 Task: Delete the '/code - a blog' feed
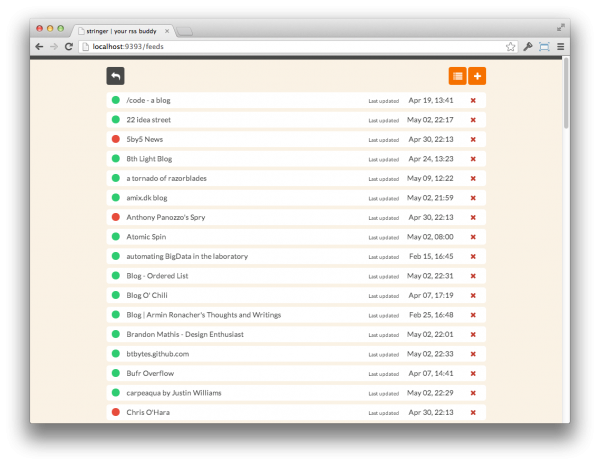[x=473, y=100]
